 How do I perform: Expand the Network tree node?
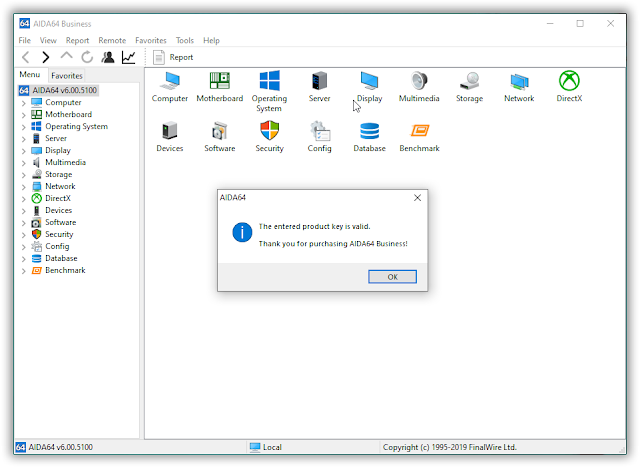pos(24,187)
